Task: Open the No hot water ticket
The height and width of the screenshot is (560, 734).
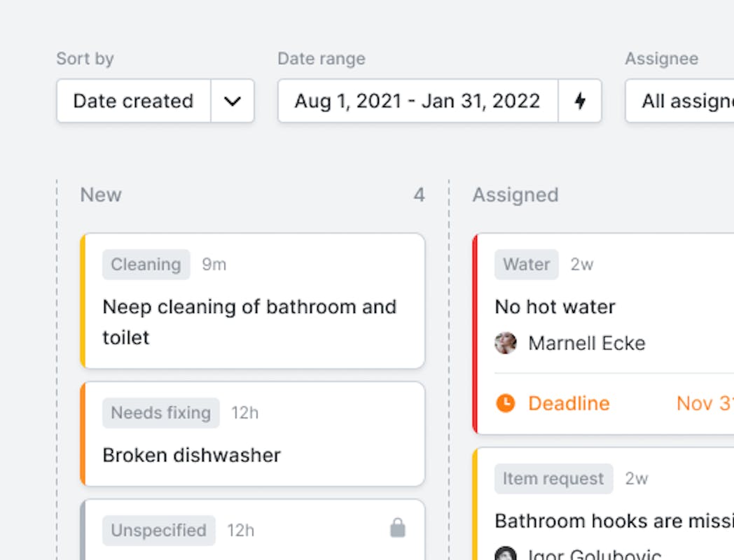Action: (604, 334)
